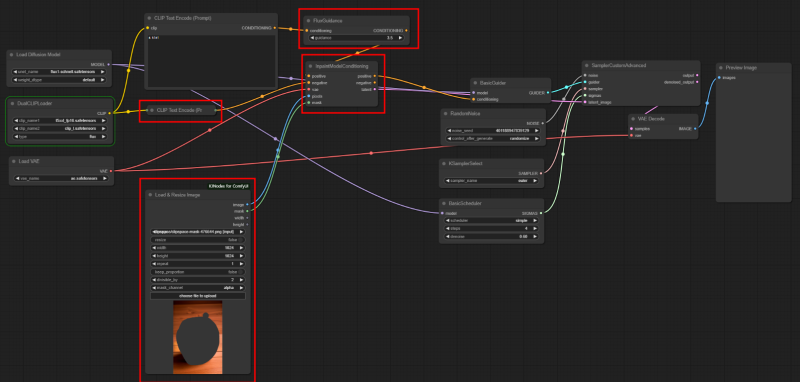
Task: Click the mask input socket on InpaintModelConditioning
Action: click(x=309, y=103)
